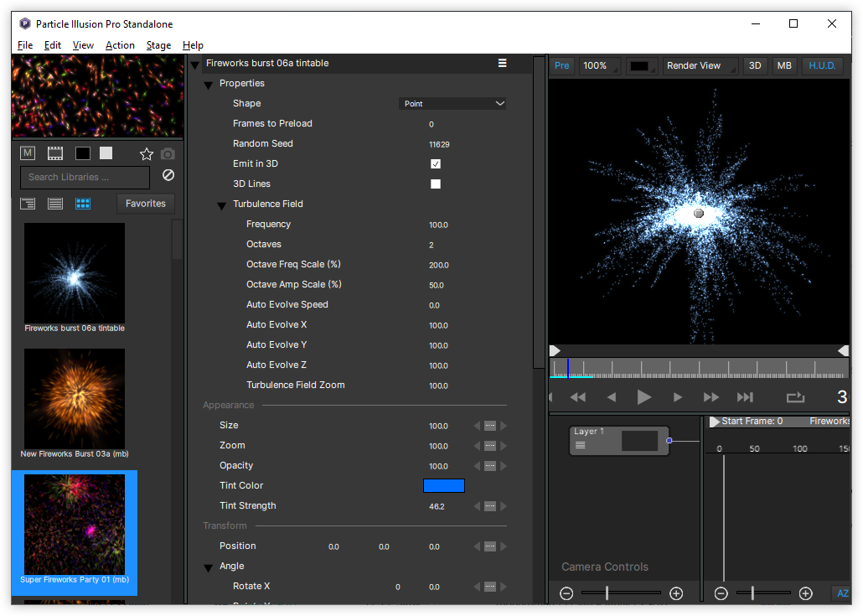Click the rewind double-arrow button
This screenshot has height=616, width=863.
click(578, 397)
